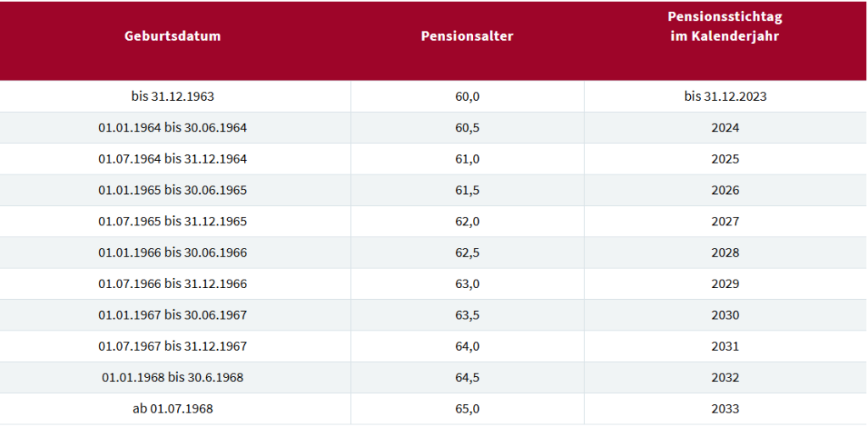Screen dimensions: 868x427
Task: Select the 'ab 01.07.1968' birthdate cell
Action: [x=172, y=409]
